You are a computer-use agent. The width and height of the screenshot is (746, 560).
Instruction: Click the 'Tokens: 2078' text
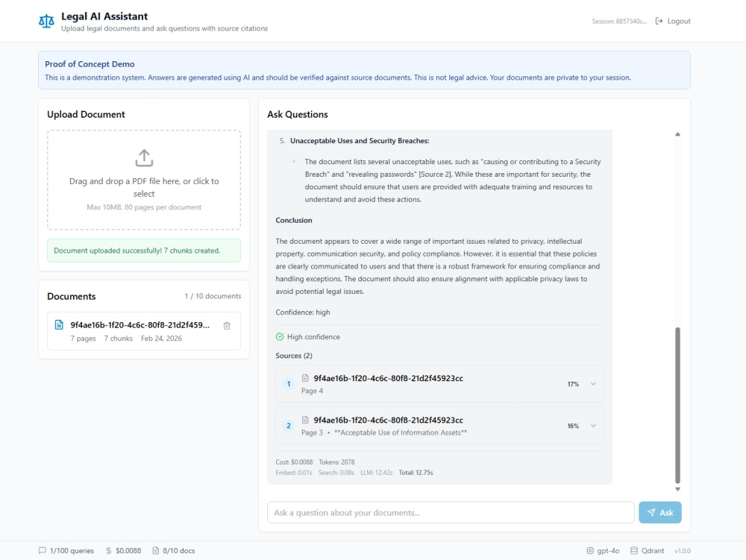pos(336,462)
